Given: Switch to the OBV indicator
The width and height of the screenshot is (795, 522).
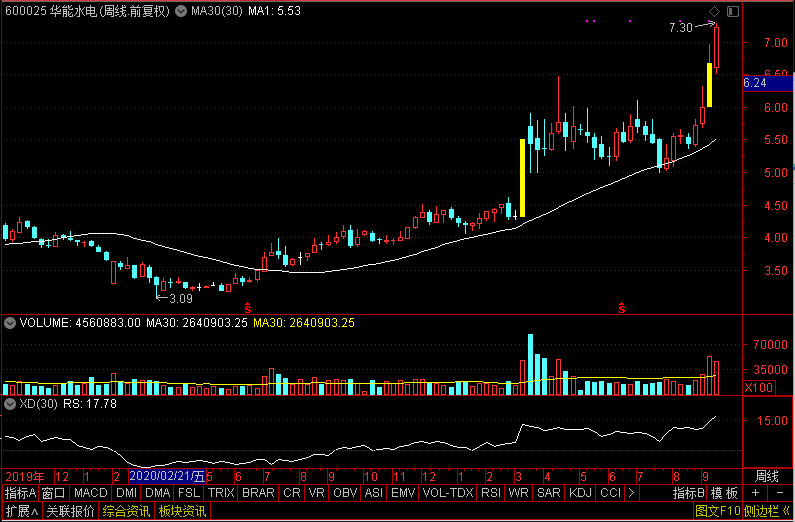Looking at the screenshot, I should [345, 493].
